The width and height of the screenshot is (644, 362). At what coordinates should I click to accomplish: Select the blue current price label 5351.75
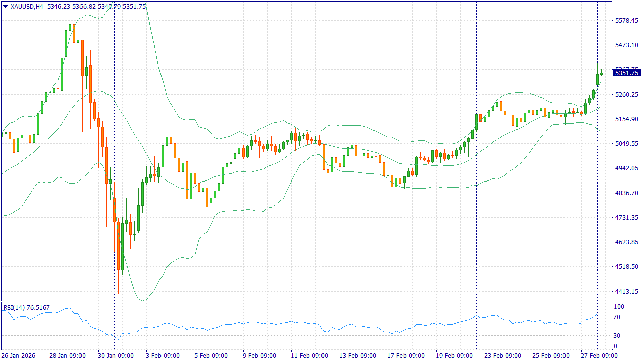tap(626, 73)
